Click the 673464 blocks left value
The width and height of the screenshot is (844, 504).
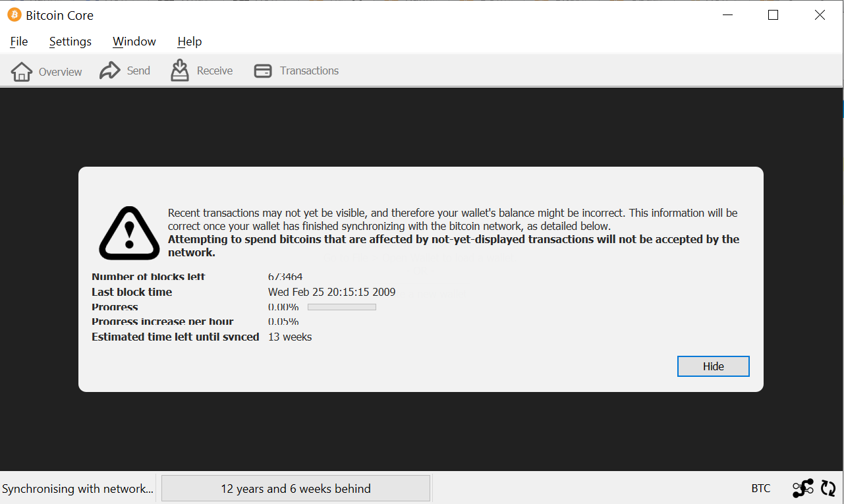[285, 277]
